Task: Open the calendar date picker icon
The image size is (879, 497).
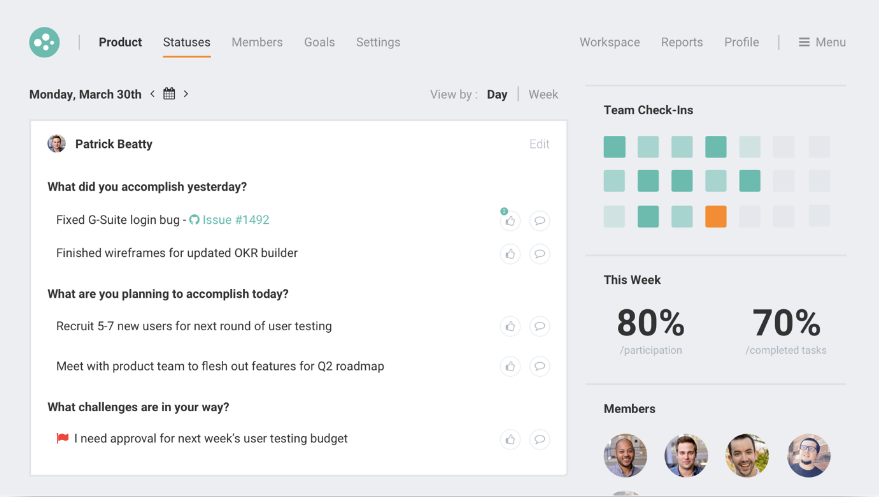Action: [x=169, y=94]
